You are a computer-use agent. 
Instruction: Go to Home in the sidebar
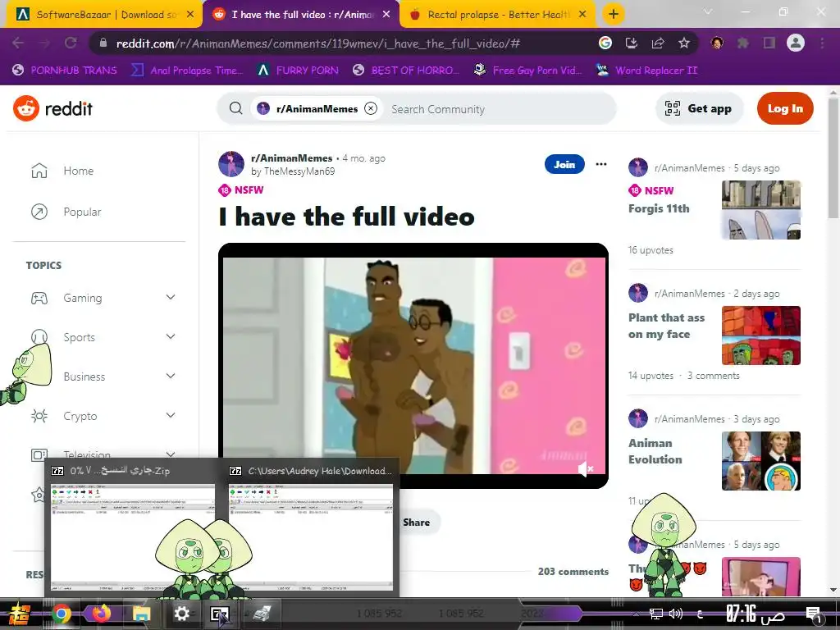click(62, 171)
